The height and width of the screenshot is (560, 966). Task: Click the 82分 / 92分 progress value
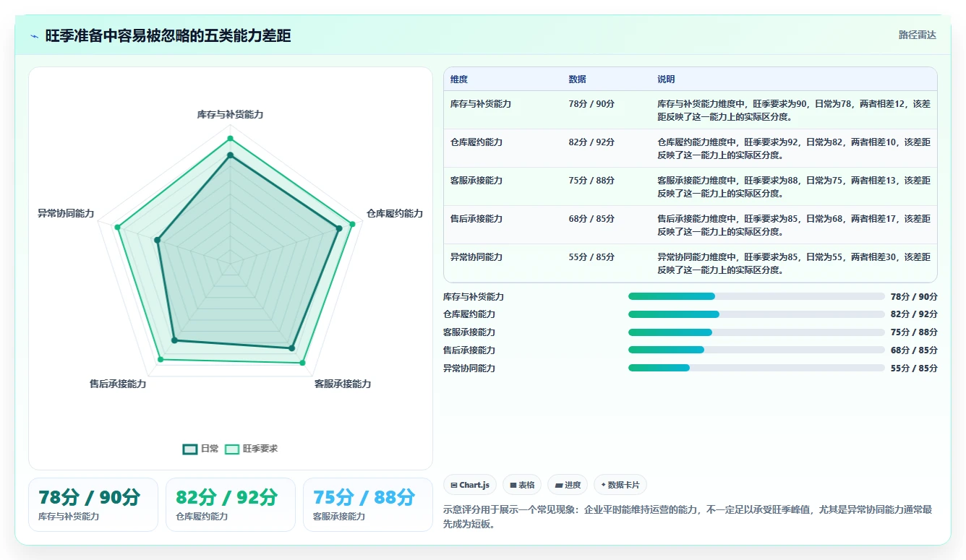pos(914,314)
